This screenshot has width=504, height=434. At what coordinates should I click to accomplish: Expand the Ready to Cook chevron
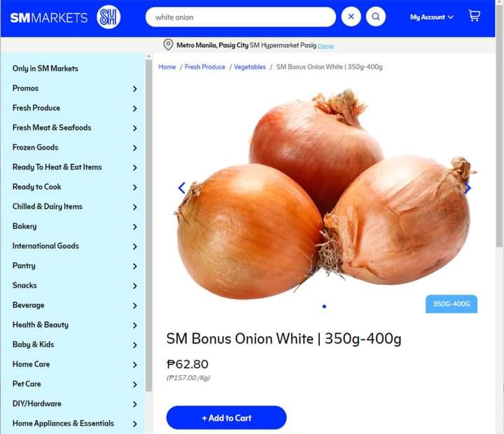point(135,188)
